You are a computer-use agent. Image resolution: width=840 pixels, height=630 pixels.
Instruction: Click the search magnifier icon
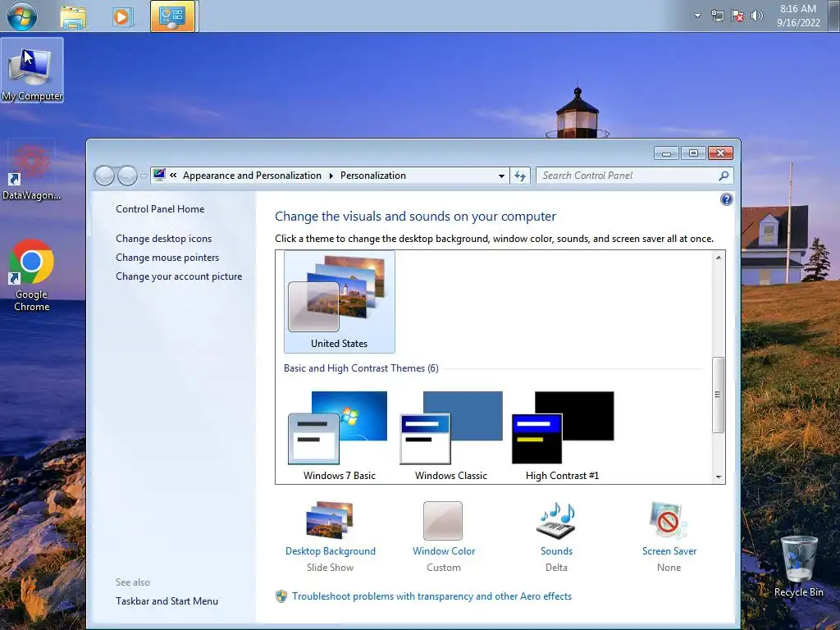[x=724, y=176]
